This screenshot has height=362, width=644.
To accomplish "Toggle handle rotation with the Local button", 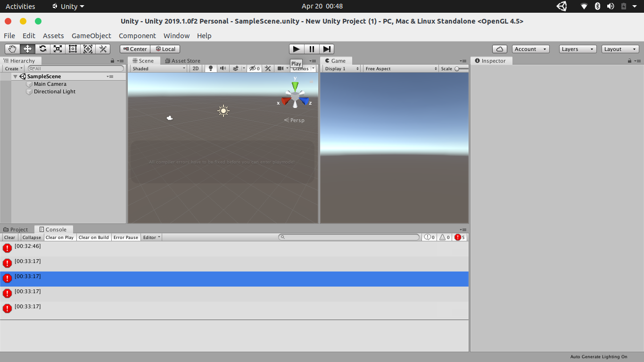I will [165, 49].
